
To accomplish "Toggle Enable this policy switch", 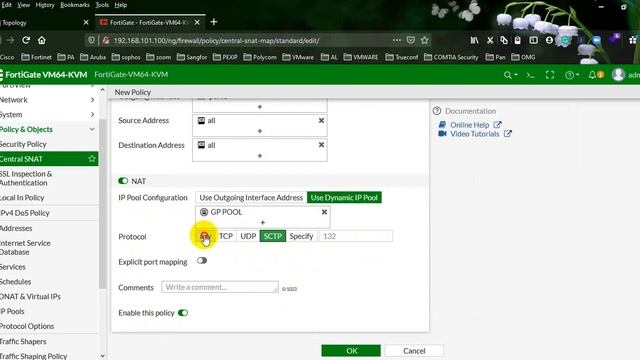I will click(183, 313).
